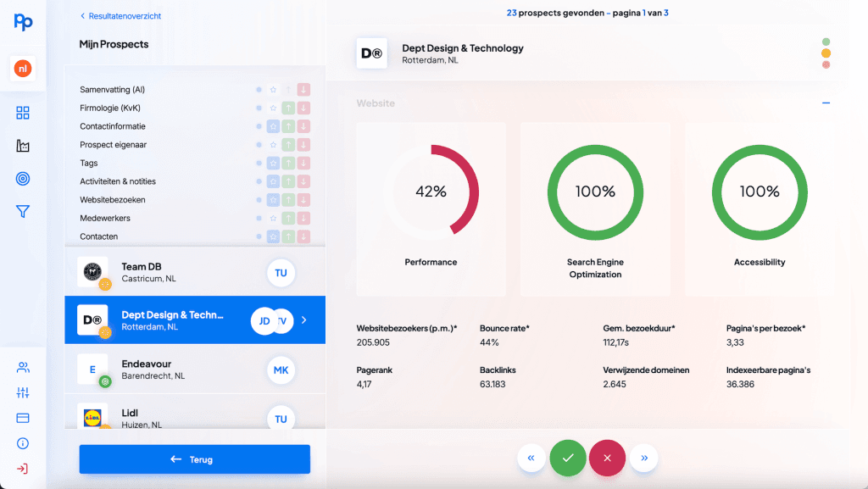Move Firmologie (KvK) down with red arrow
Viewport: 868px width, 489px height.
[x=303, y=108]
